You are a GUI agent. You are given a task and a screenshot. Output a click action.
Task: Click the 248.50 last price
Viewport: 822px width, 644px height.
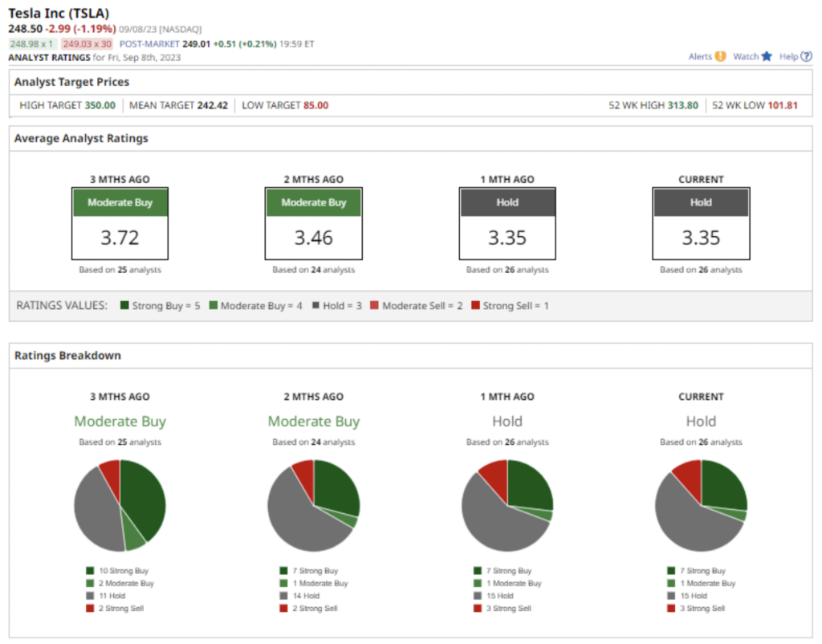pos(25,28)
